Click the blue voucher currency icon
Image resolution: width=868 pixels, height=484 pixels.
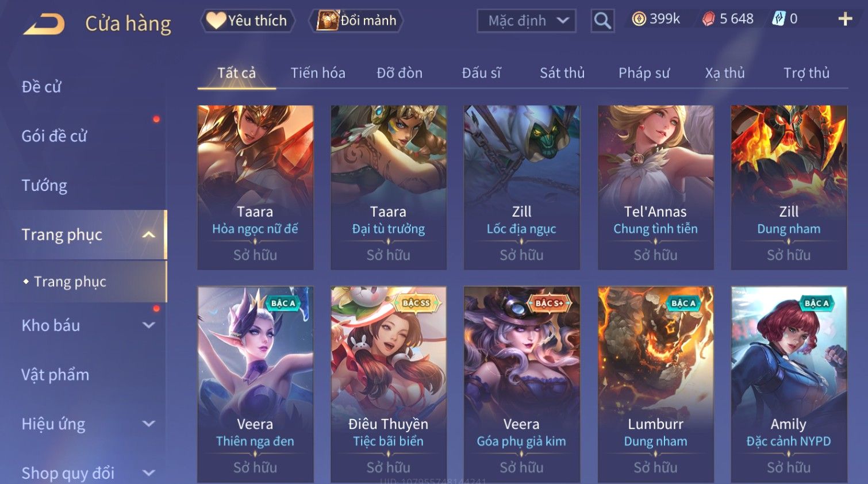point(778,19)
